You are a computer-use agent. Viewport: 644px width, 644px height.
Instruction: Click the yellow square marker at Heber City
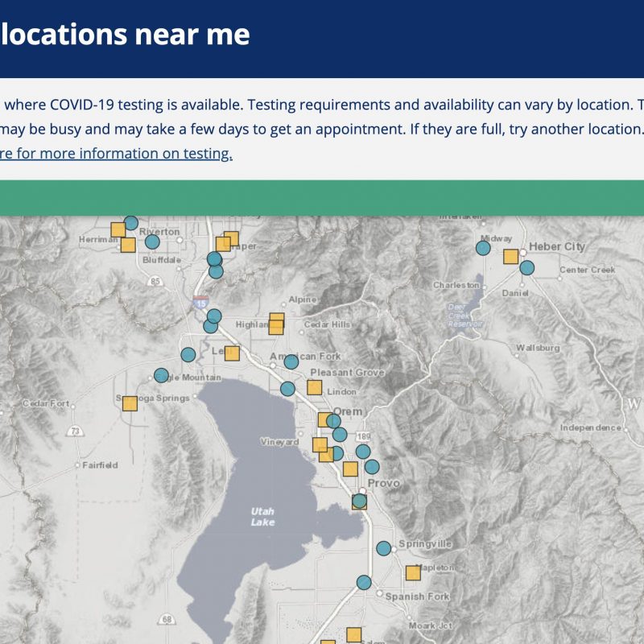pyautogui.click(x=511, y=257)
